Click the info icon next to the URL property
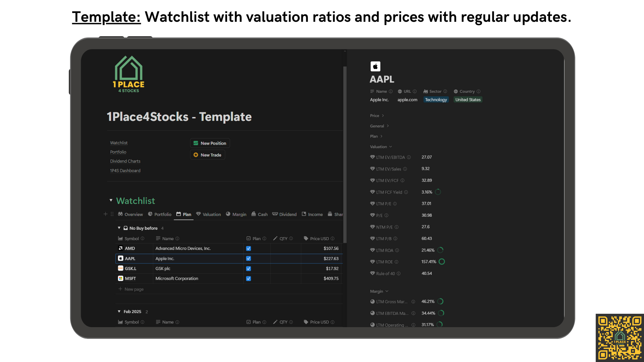Viewport: 644px width, 362px height. click(415, 92)
